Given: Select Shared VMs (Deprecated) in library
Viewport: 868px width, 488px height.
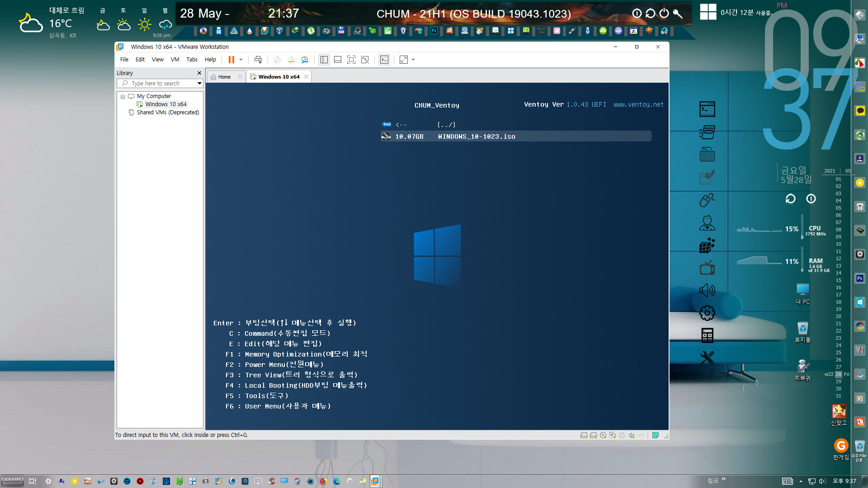Looking at the screenshot, I should click(x=168, y=113).
